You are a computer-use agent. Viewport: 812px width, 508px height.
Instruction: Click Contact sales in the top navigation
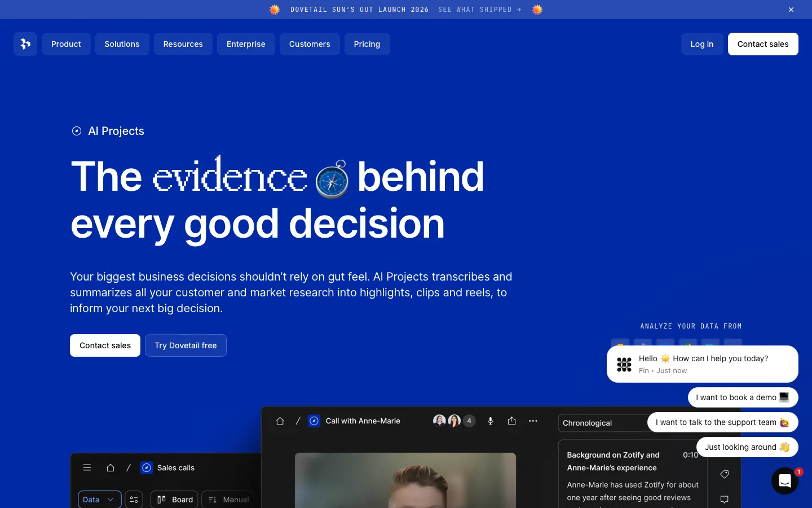pyautogui.click(x=763, y=44)
